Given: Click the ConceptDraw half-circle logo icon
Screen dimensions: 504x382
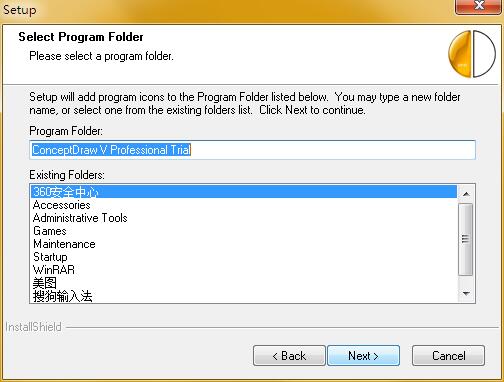Looking at the screenshot, I should point(472,54).
